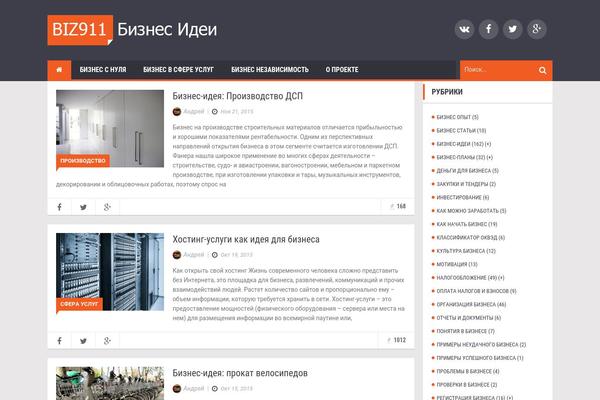
Task: Click author avatar on the ДСП post
Action: point(177,111)
